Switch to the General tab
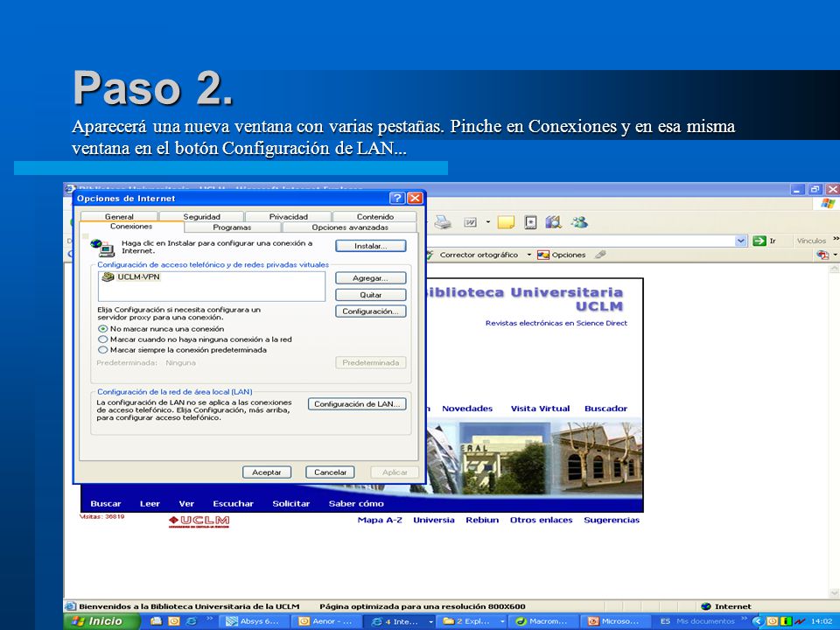 click(119, 216)
